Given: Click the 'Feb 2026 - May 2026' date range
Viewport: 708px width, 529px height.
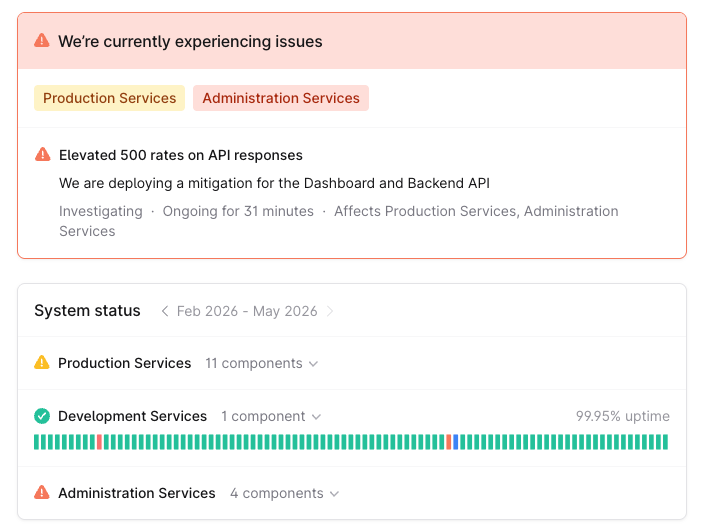Looking at the screenshot, I should tap(247, 311).
